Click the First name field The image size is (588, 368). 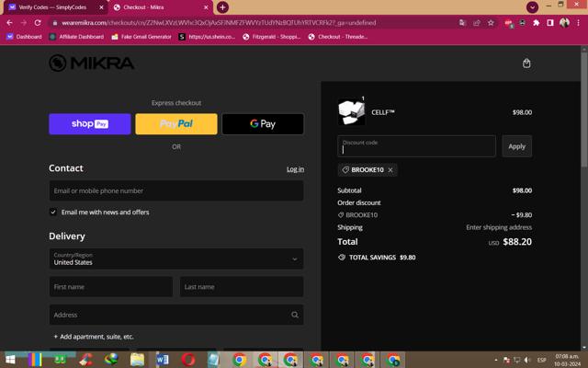click(111, 286)
